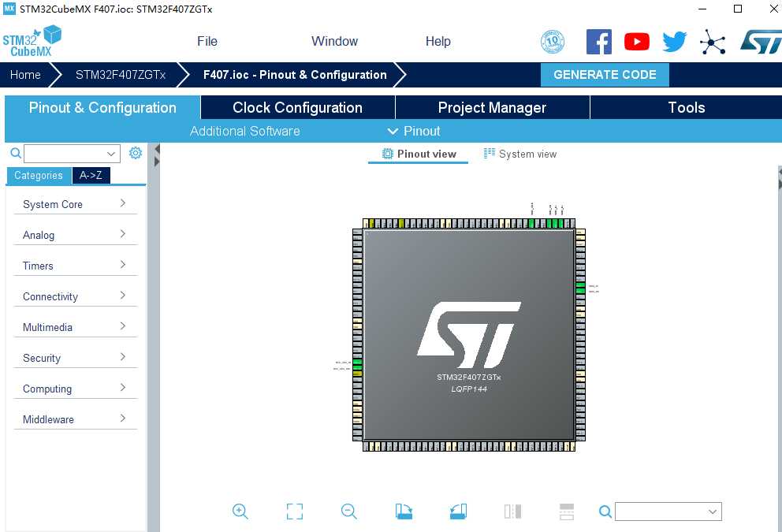The image size is (782, 532).
Task: Expand Multimedia category
Action: pos(75,327)
